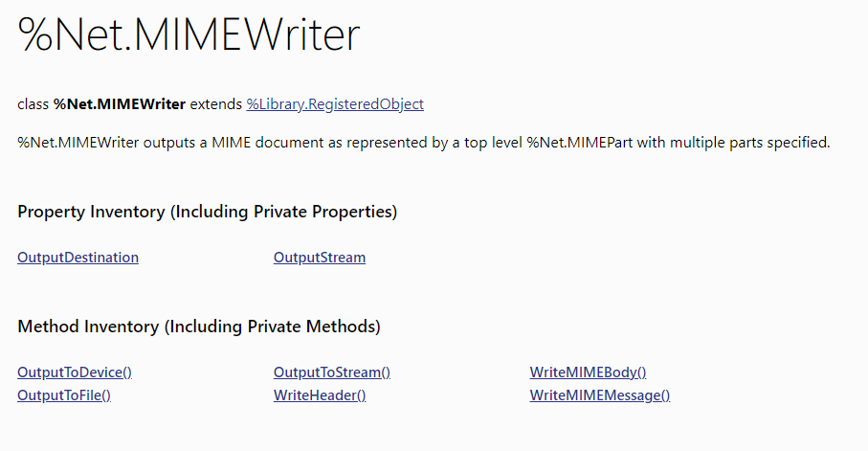The image size is (868, 451).
Task: View the WriteHeader() method
Action: pos(320,395)
